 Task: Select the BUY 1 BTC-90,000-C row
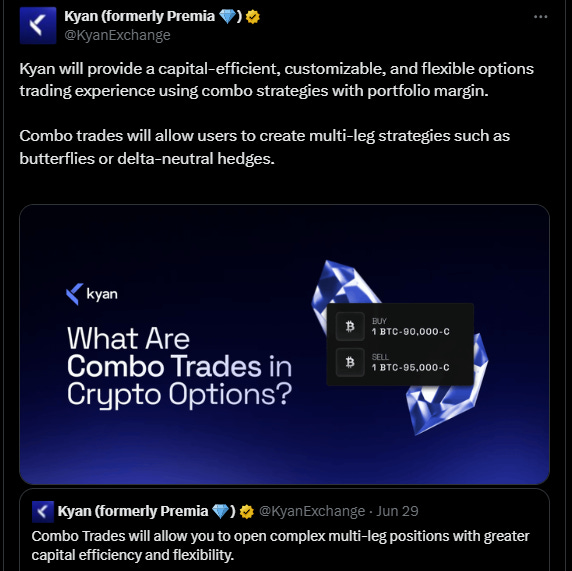point(400,327)
